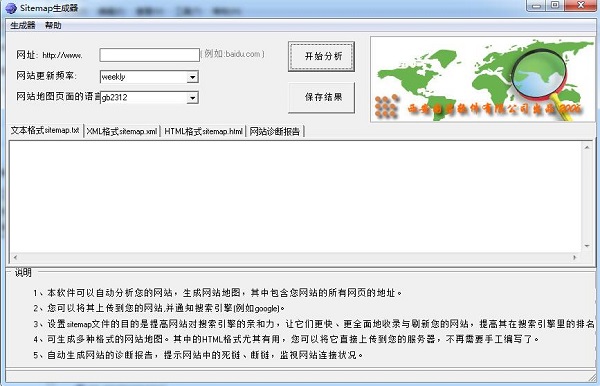Click the horizontal scrollbar right arrow
This screenshot has height=386, width=600.
(x=575, y=257)
